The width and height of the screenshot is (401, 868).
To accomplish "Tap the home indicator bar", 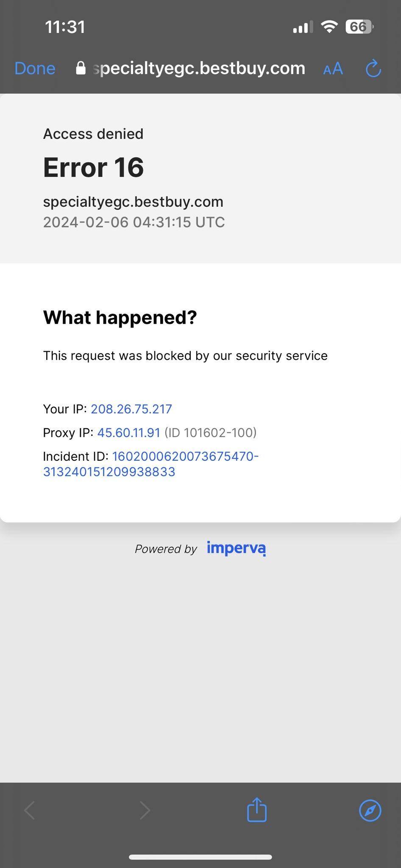I will pyautogui.click(x=200, y=857).
